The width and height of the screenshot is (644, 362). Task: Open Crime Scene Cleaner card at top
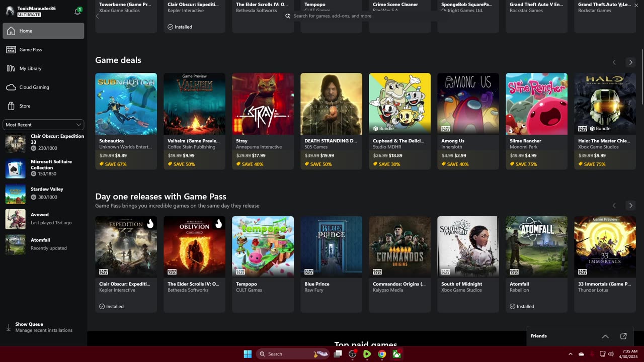click(x=399, y=17)
